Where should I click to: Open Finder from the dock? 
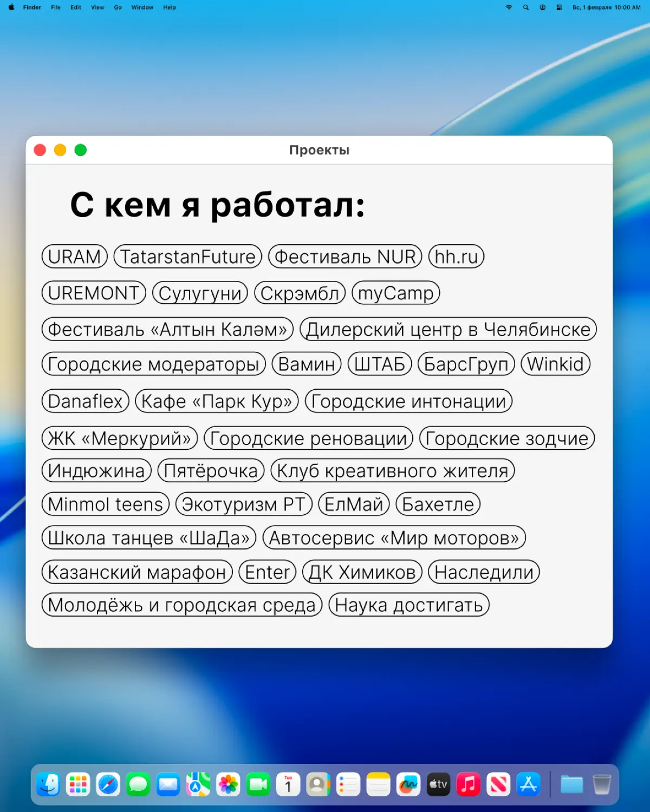coord(48,784)
